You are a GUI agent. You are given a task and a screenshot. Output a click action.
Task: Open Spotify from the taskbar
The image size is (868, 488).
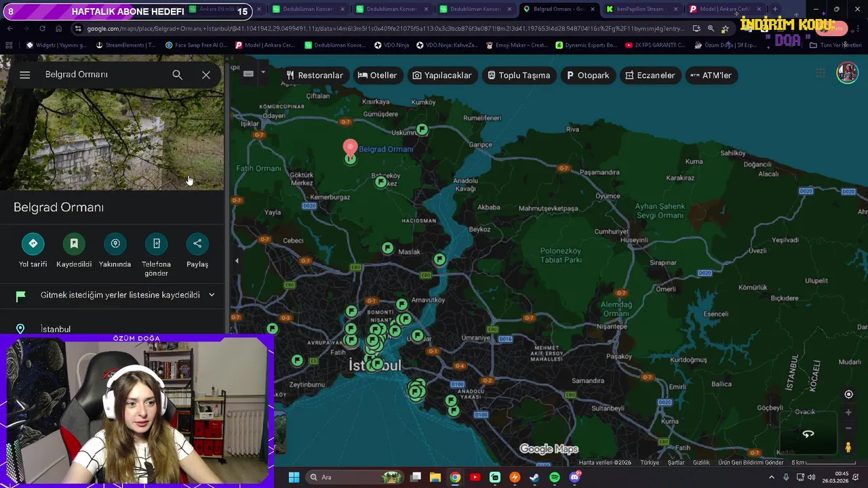(555, 477)
